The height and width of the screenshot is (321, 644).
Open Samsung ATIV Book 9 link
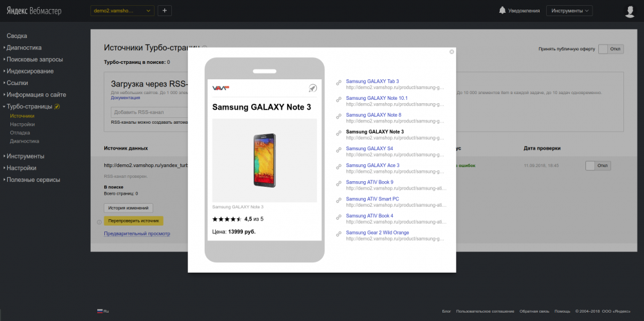370,182
